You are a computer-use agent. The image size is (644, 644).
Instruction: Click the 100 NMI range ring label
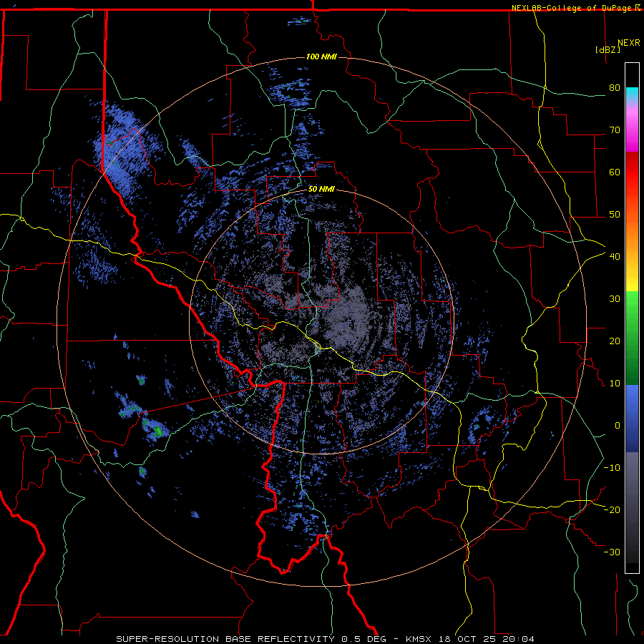coord(321,57)
